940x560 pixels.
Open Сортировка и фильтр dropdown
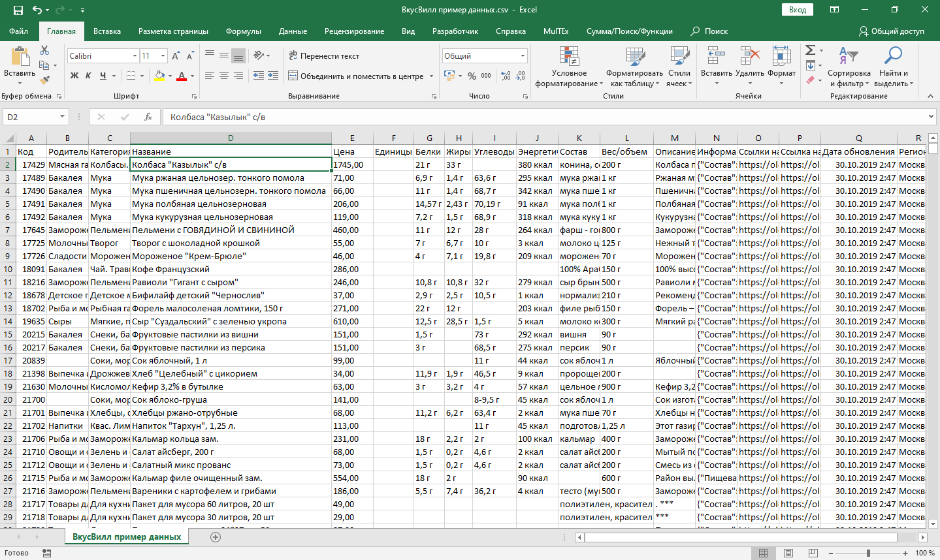coord(849,67)
